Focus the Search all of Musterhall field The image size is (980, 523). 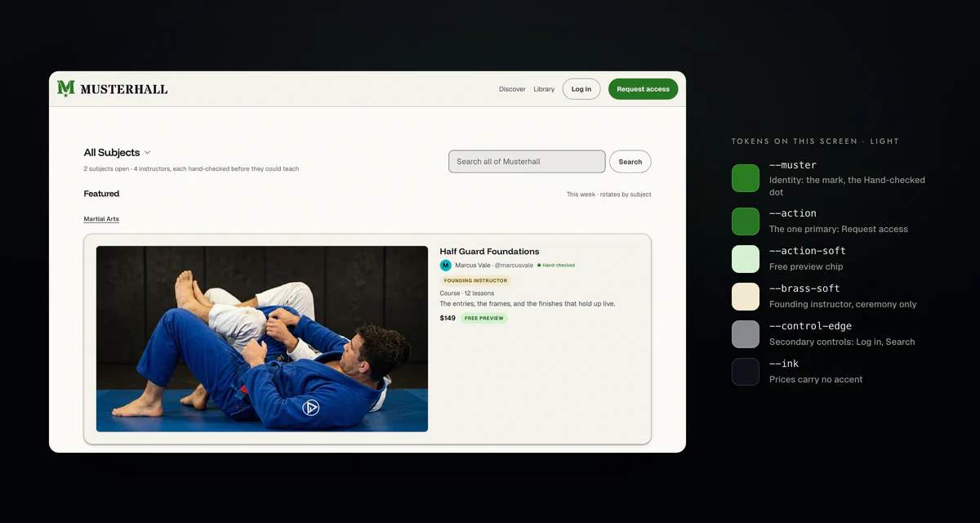527,162
